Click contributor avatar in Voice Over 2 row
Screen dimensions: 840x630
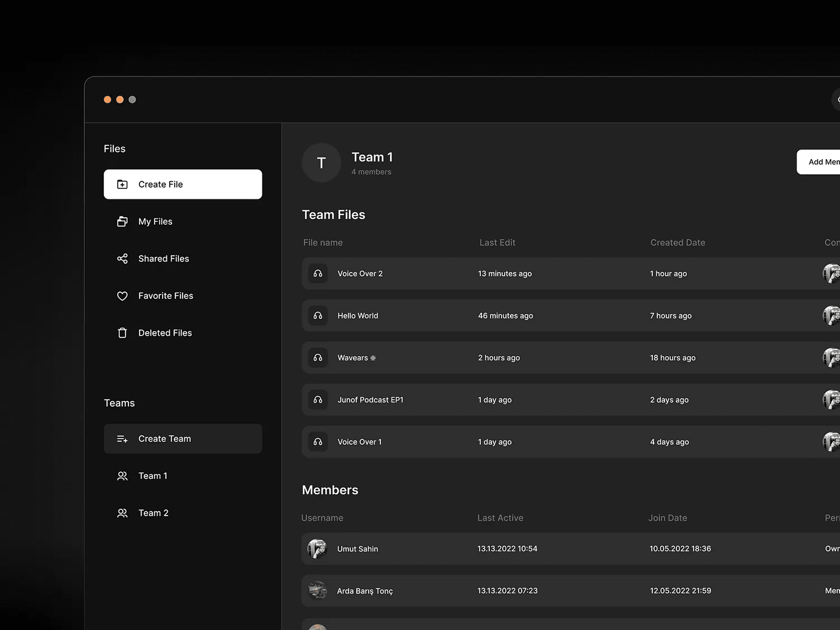click(x=832, y=273)
